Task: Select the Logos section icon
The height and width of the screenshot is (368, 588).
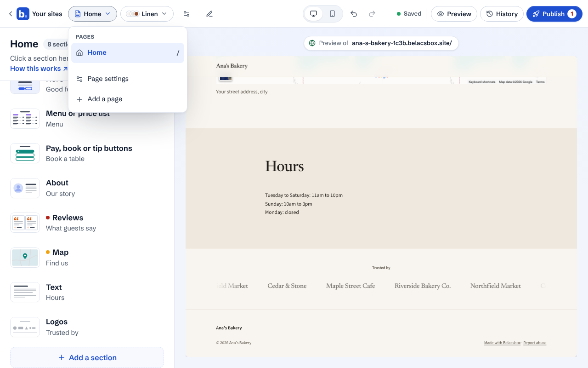Action: click(x=25, y=327)
